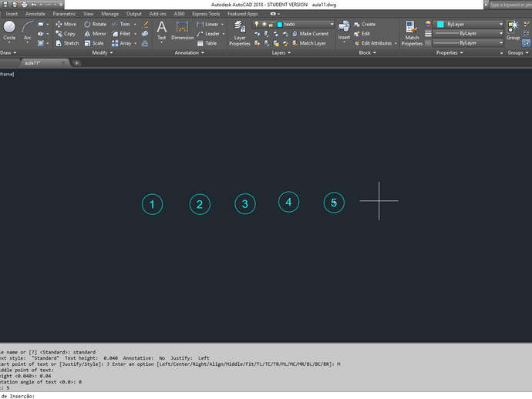Switch to the Annotate ribbon tab
Image resolution: width=532 pixels, height=399 pixels.
pyautogui.click(x=35, y=14)
